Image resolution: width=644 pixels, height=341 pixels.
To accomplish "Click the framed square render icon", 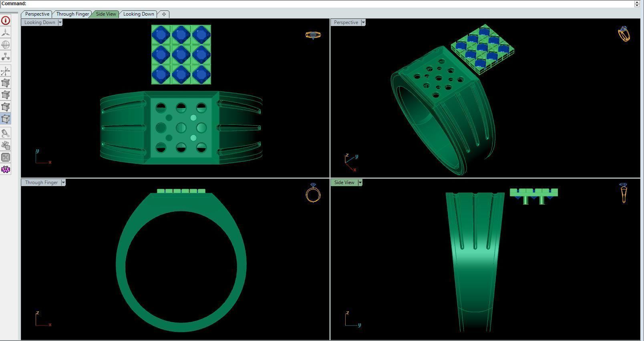I will (x=6, y=157).
